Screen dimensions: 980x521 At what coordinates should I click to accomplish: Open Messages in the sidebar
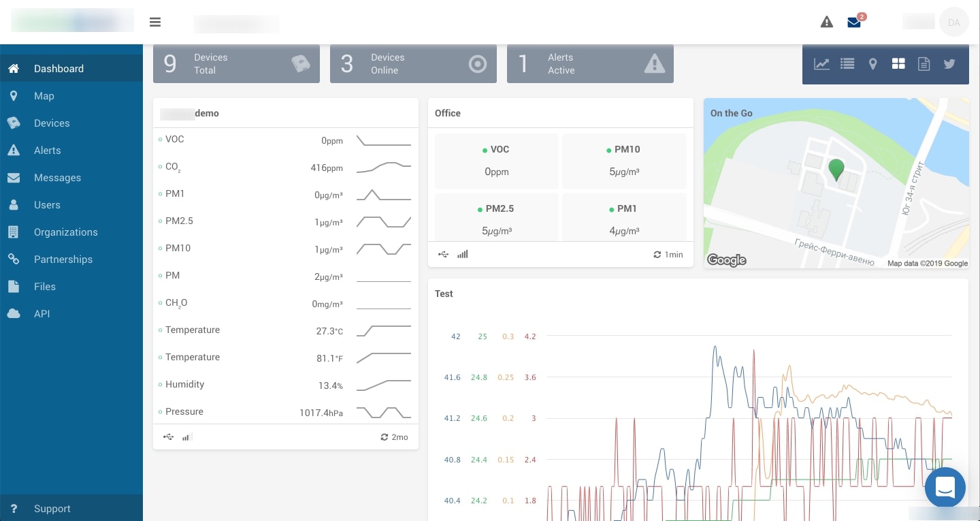(x=71, y=178)
